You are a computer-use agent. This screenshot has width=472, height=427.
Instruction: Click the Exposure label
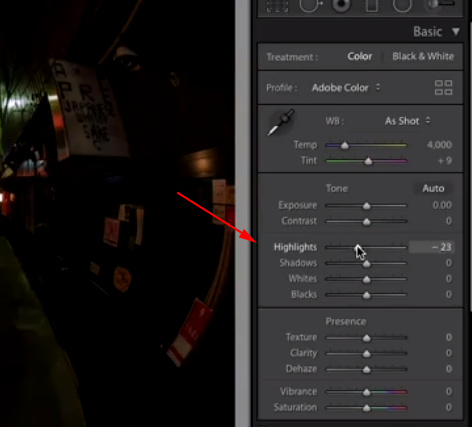297,205
